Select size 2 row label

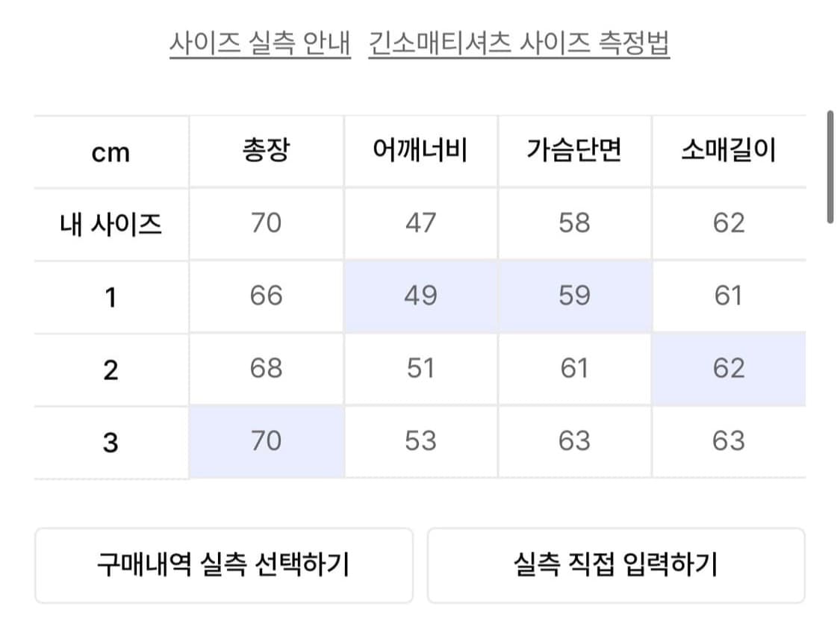tap(111, 368)
